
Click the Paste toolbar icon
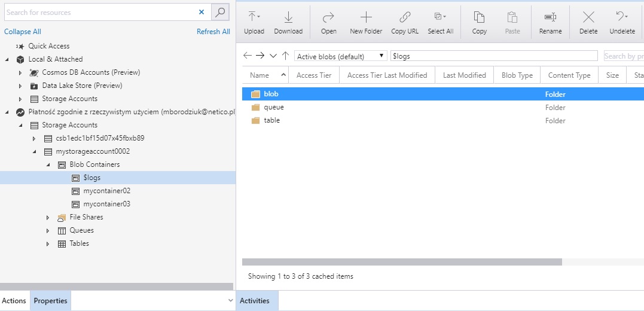pos(512,17)
